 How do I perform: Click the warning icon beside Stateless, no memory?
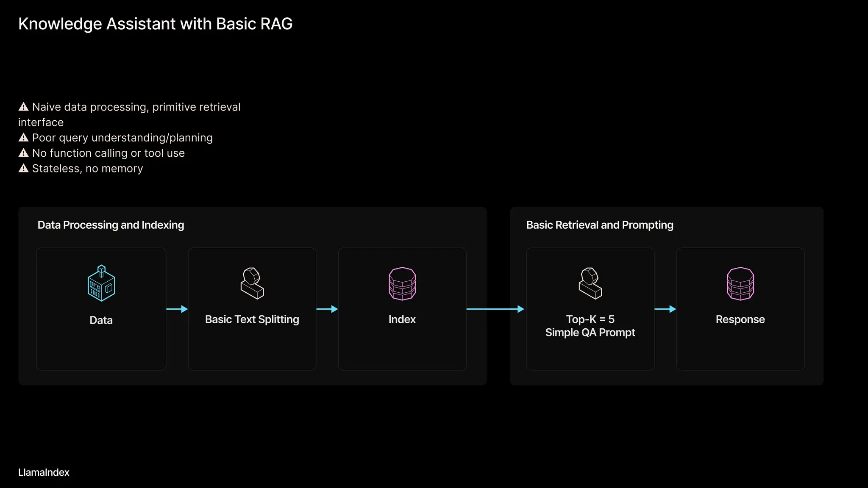pyautogui.click(x=24, y=168)
